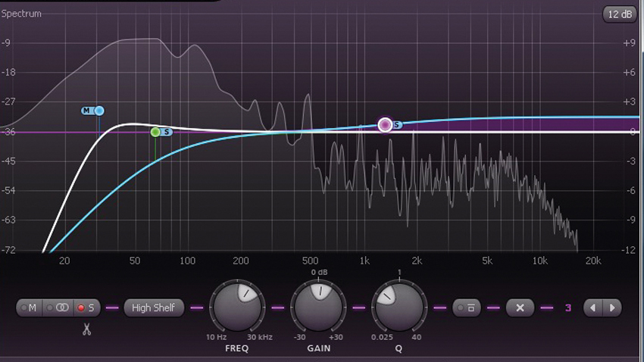The height and width of the screenshot is (362, 644).
Task: Open the High Shelf filter shape menu
Action: tap(153, 307)
